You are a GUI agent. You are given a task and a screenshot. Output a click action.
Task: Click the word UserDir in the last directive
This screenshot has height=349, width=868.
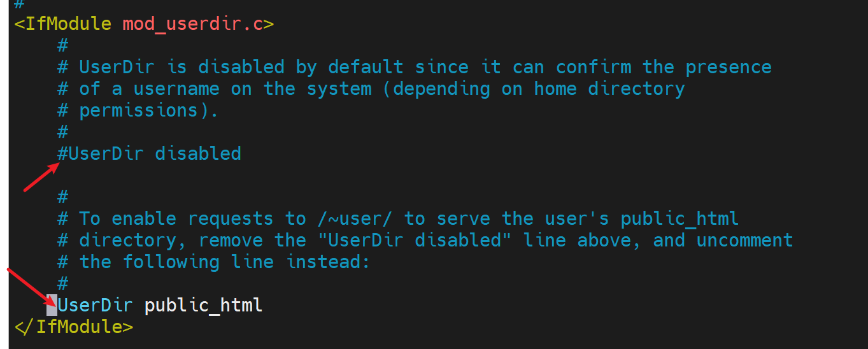(95, 305)
